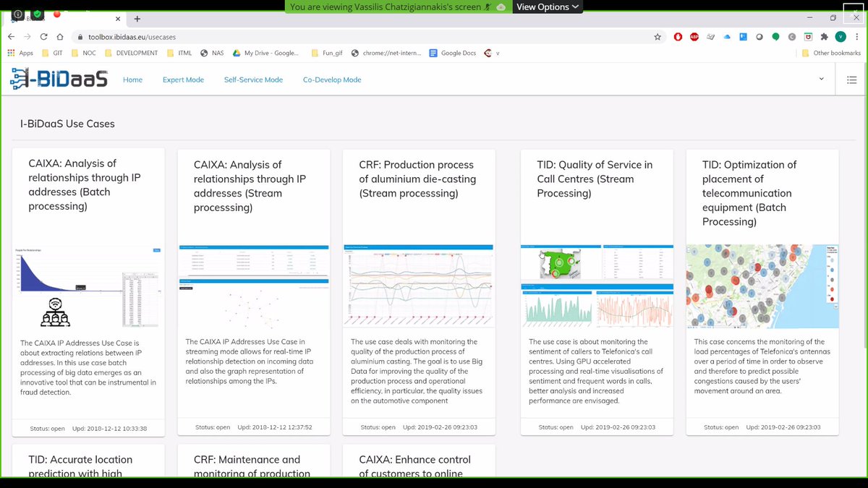
Task: Open the hamburger list menu icon
Action: (x=851, y=80)
